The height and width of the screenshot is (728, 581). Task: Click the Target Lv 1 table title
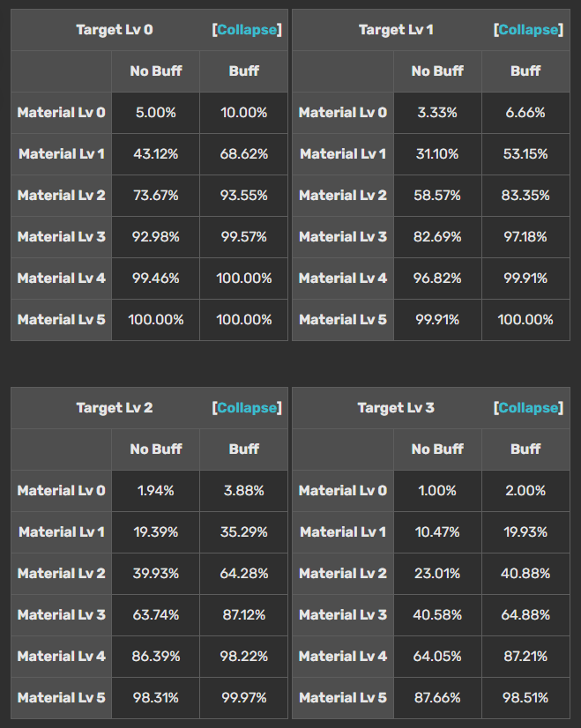[396, 30]
